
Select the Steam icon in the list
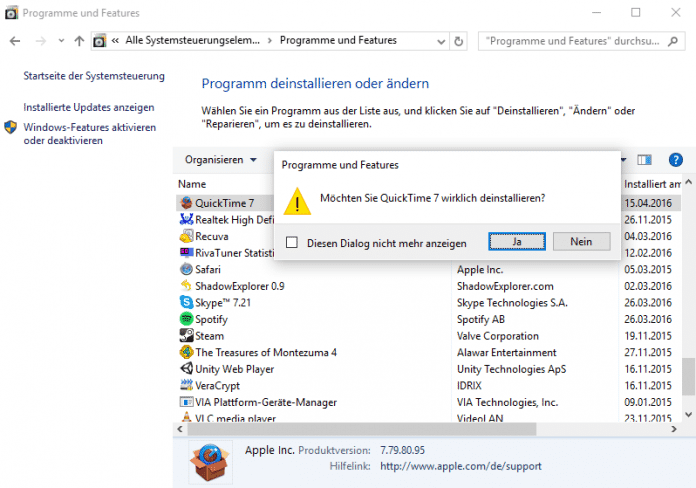click(186, 336)
